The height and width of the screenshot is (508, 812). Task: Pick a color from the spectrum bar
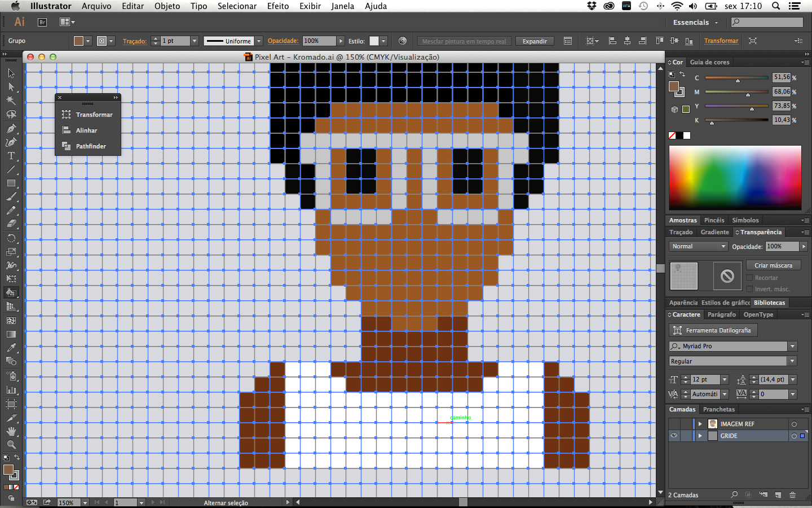pyautogui.click(x=735, y=177)
